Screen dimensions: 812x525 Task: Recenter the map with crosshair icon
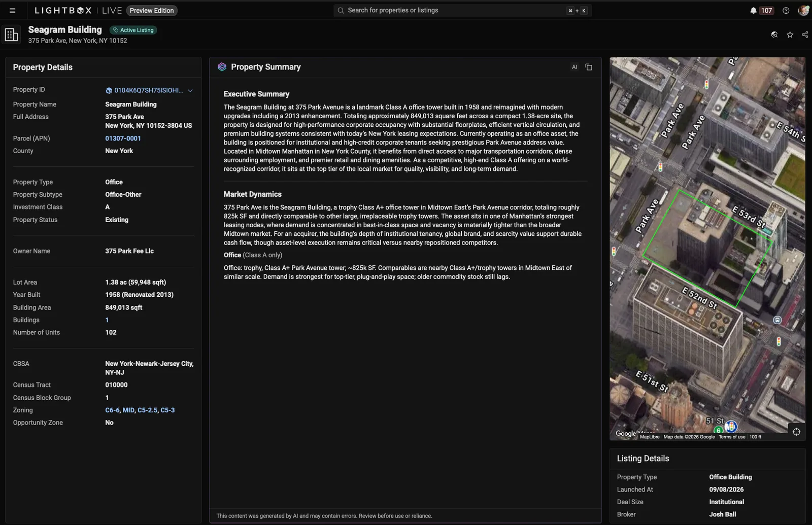pyautogui.click(x=796, y=432)
